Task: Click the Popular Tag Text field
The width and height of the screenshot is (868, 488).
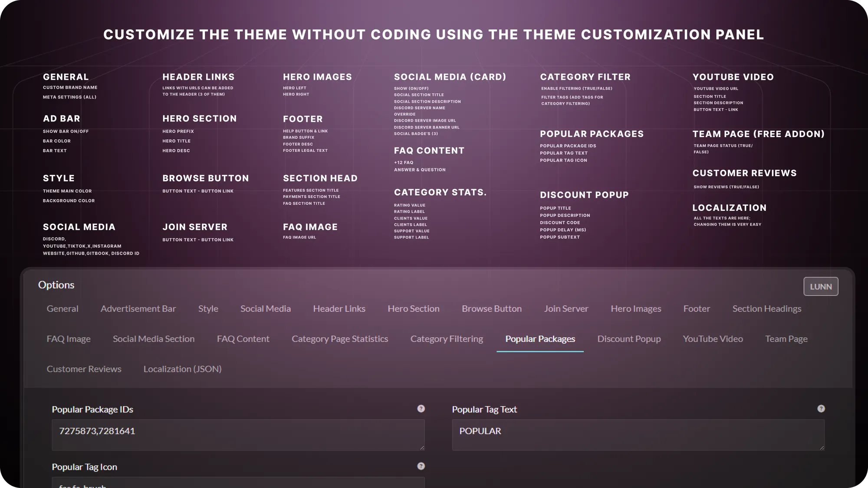Action: pyautogui.click(x=638, y=435)
